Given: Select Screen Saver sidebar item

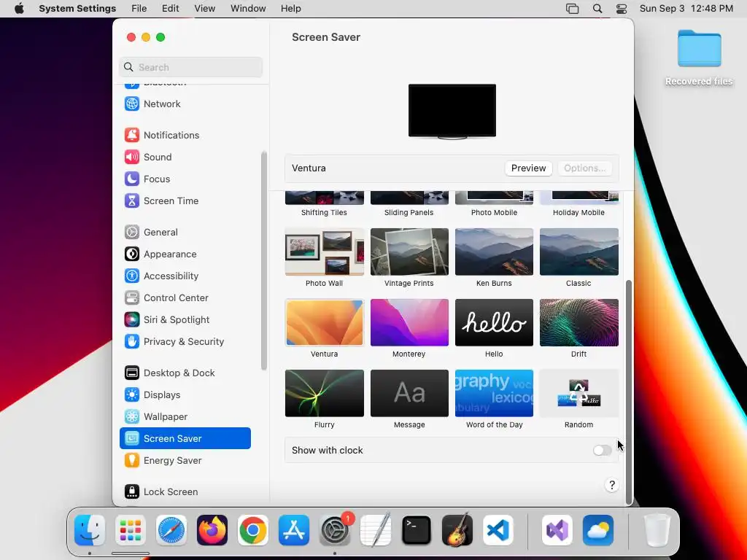Looking at the screenshot, I should pos(185,438).
